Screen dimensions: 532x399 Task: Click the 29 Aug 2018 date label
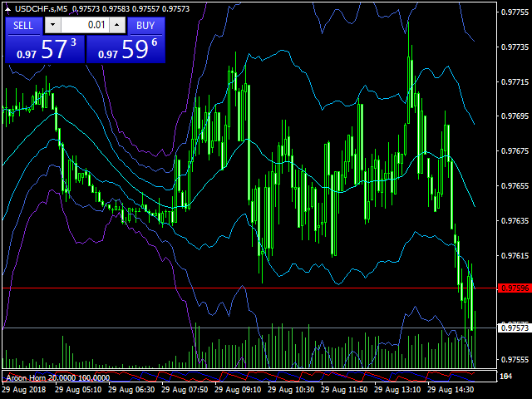[24, 390]
